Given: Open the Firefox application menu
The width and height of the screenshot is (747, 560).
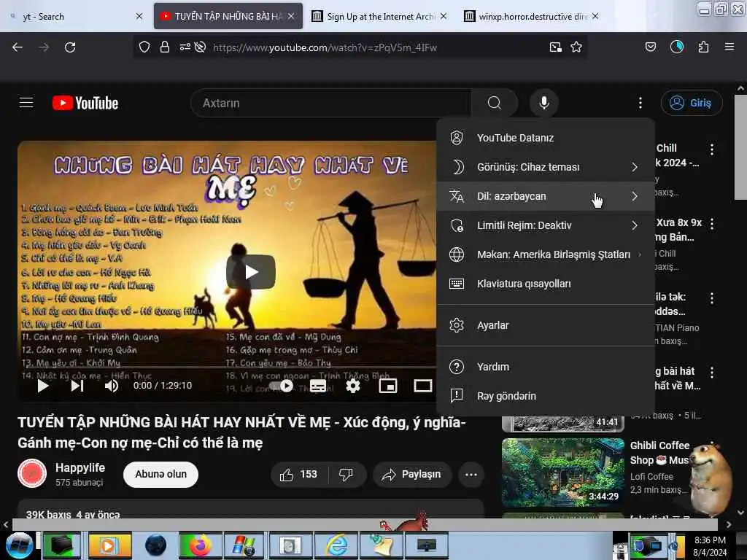Looking at the screenshot, I should click(729, 47).
